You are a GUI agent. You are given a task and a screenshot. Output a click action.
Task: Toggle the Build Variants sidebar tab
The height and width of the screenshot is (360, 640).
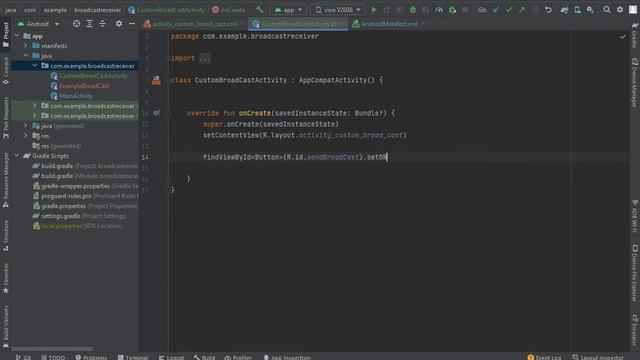(x=6, y=326)
